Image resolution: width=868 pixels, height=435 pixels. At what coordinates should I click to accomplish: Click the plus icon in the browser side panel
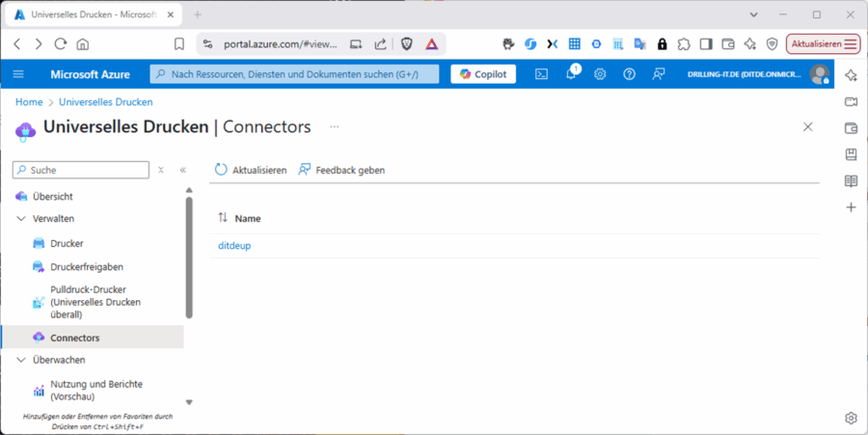(852, 207)
